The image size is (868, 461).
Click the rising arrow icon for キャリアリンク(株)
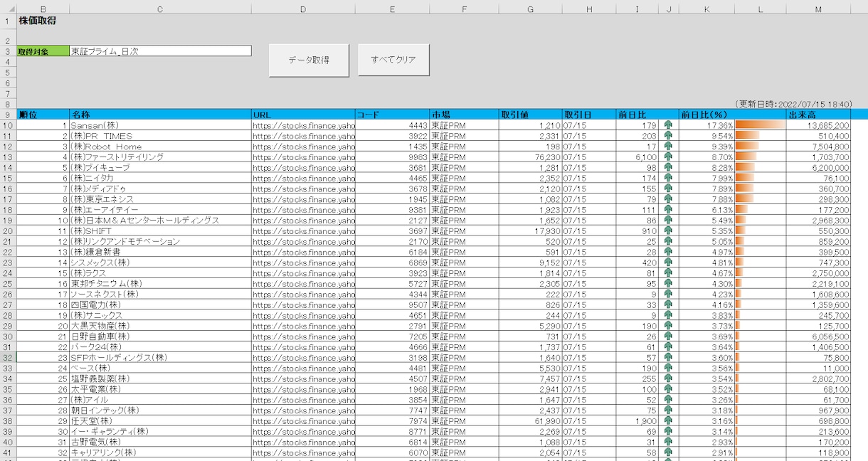pyautogui.click(x=668, y=452)
